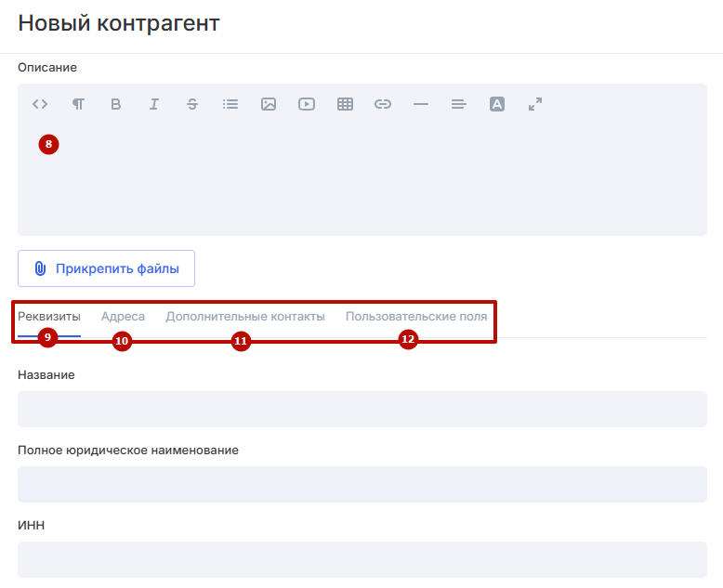Viewport: 723px width, 588px height.
Task: Apply italic formatting
Action: (154, 104)
